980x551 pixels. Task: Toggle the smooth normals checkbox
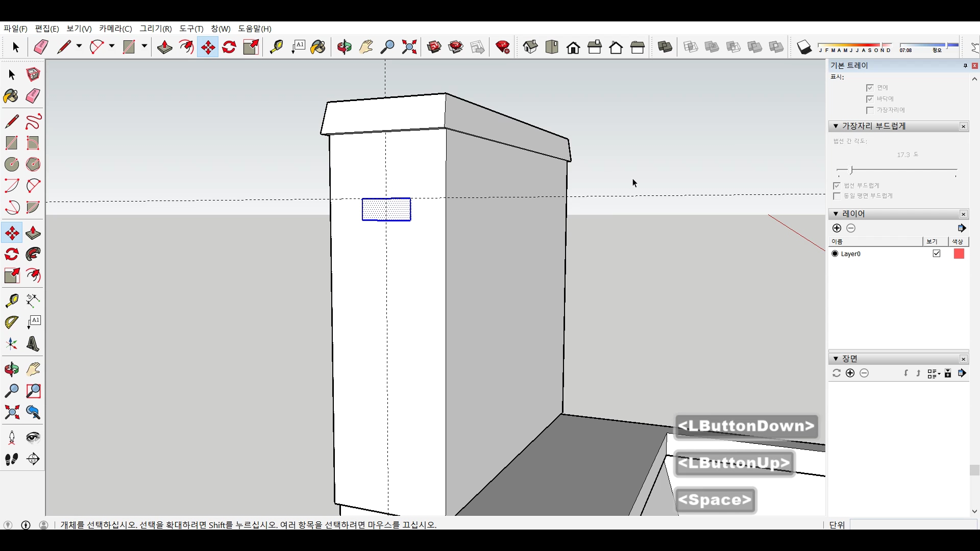837,186
